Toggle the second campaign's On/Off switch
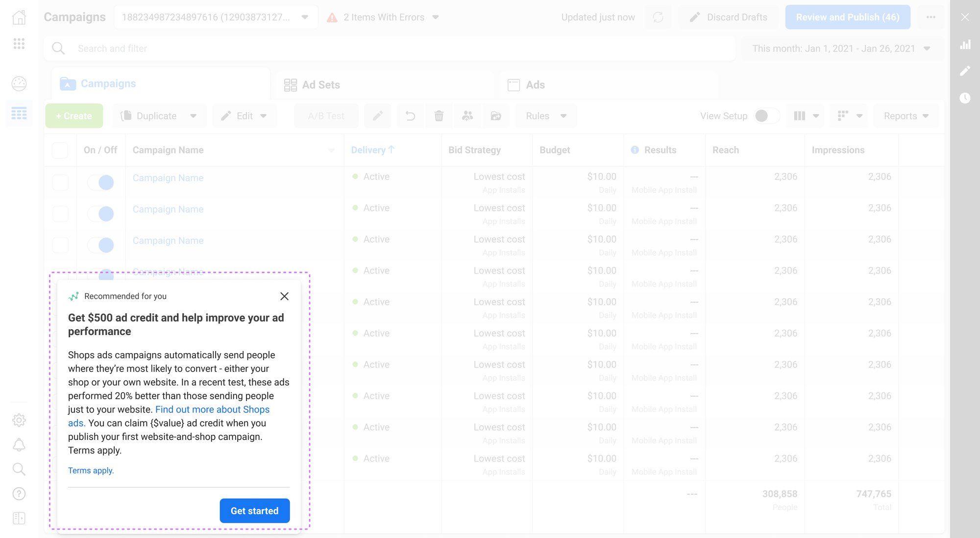Screen dimensions: 980x538 (100, 214)
